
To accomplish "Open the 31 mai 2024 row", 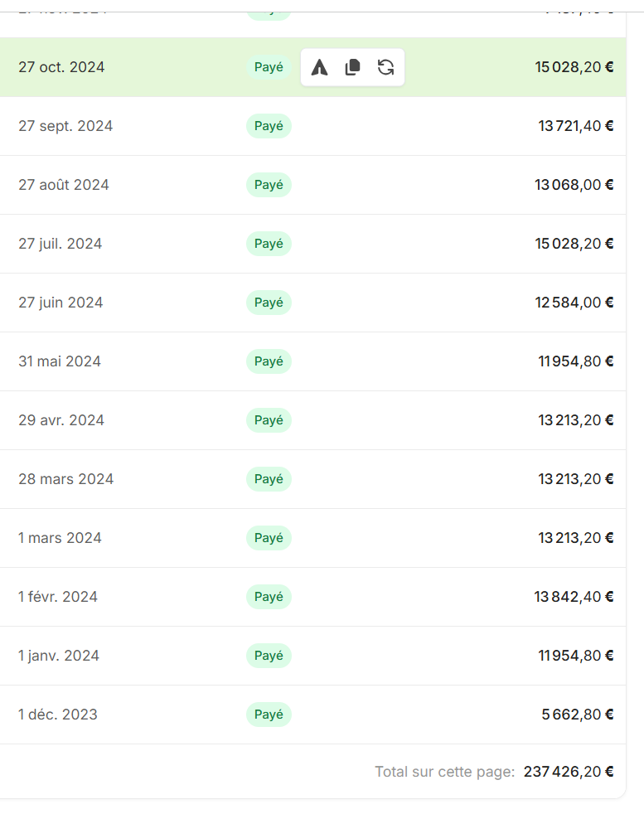I will (60, 361).
